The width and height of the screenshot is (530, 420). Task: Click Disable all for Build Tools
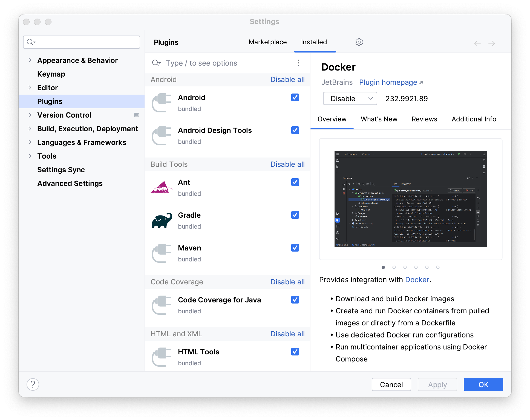(287, 164)
